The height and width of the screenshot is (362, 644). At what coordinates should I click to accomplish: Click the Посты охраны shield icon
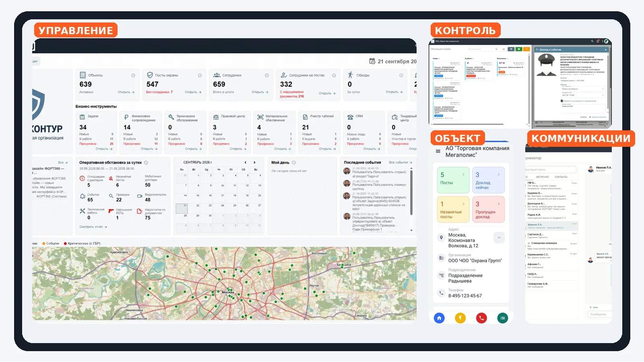150,75
